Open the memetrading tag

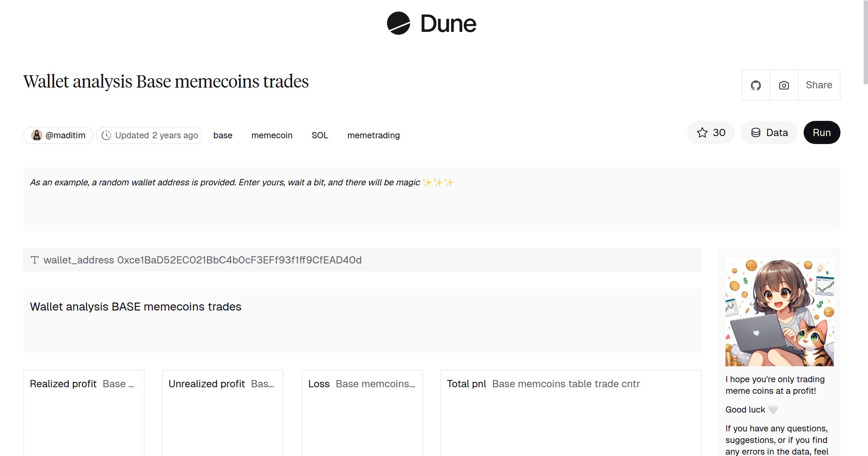374,135
